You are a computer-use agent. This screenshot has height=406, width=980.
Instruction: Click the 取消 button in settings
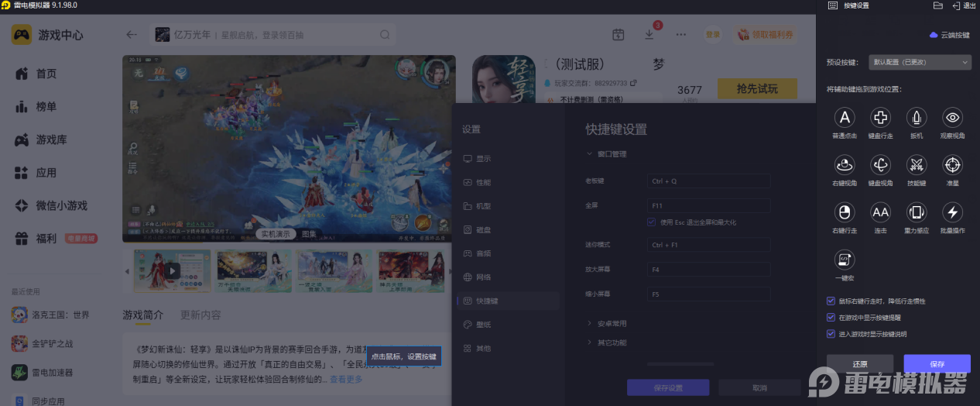pos(759,387)
